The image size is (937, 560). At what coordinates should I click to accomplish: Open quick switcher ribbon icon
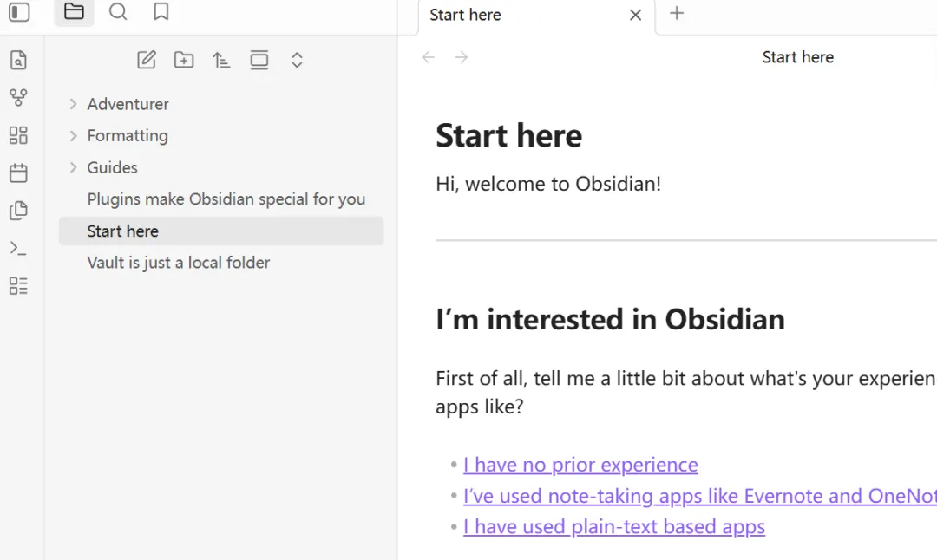click(18, 60)
